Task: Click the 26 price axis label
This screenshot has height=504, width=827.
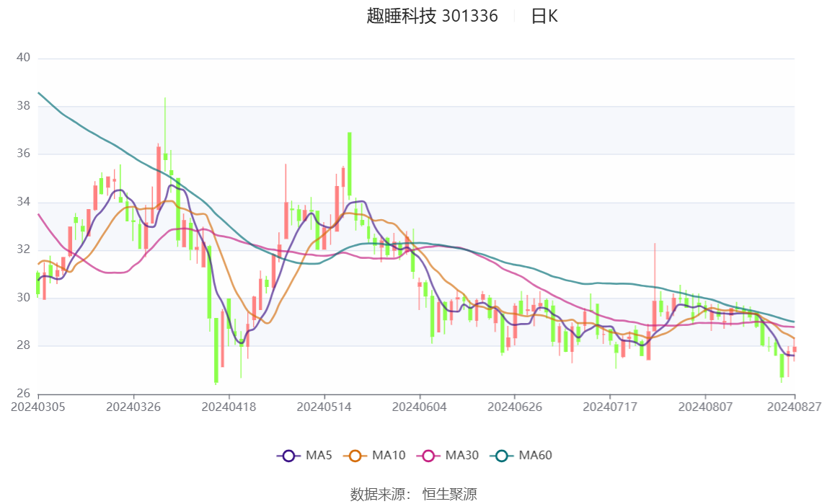Action: click(x=23, y=393)
